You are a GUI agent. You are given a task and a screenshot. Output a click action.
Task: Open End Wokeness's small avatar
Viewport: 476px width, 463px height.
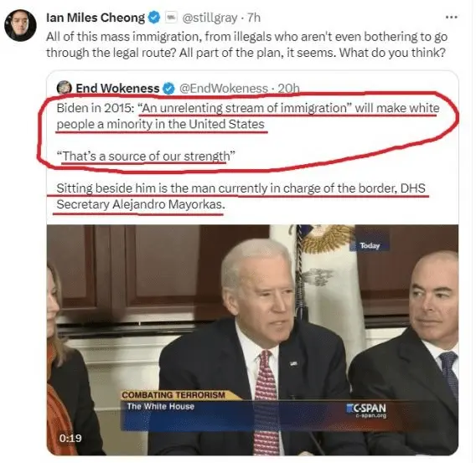coord(64,88)
